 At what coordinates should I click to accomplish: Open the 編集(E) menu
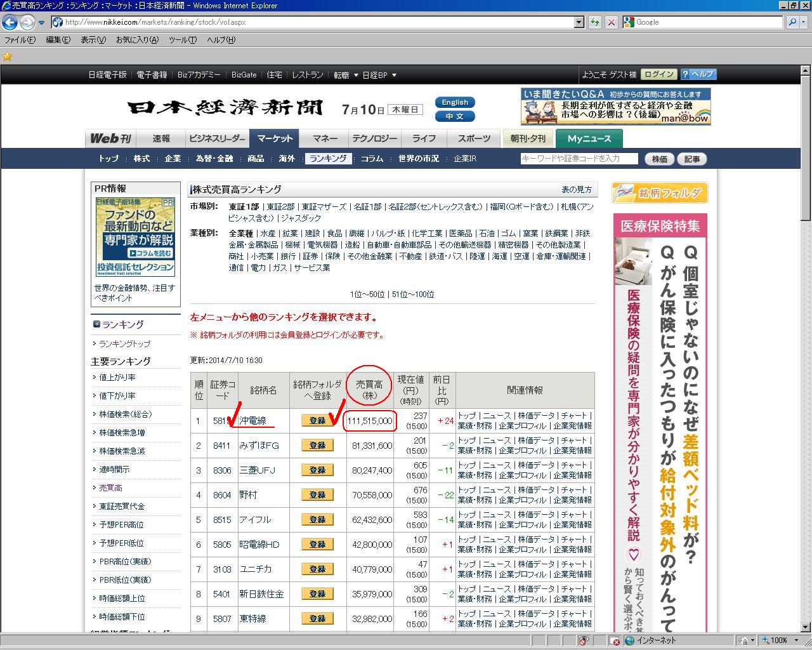pyautogui.click(x=58, y=39)
